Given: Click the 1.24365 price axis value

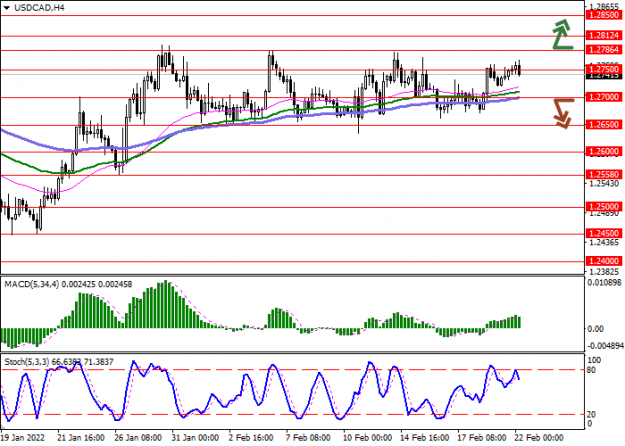Looking at the screenshot, I should [604, 242].
